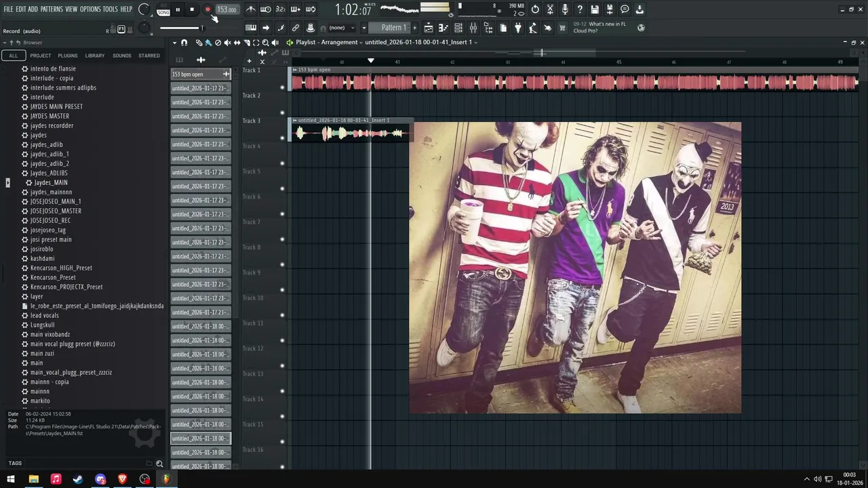Mute Track 5 with its dot

coord(282,188)
